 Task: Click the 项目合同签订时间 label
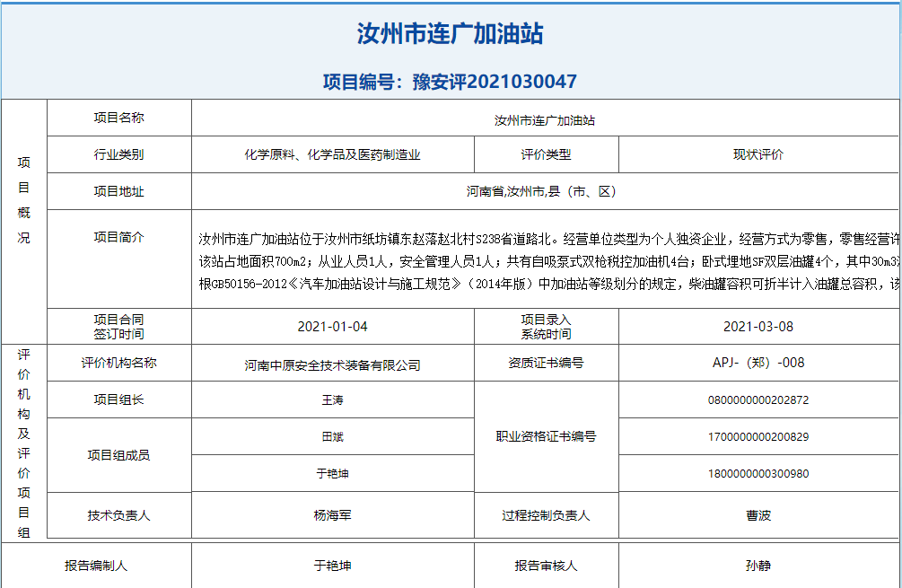(119, 326)
